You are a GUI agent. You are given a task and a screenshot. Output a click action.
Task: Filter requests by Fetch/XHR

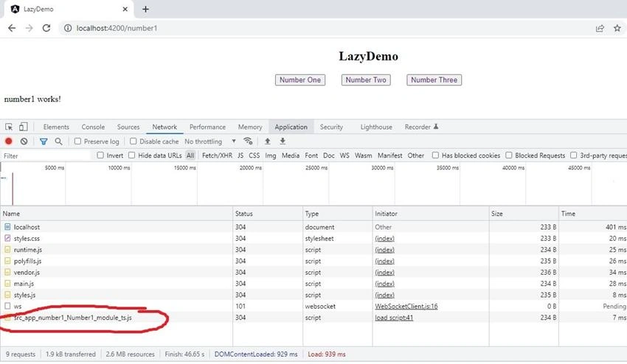(x=217, y=155)
